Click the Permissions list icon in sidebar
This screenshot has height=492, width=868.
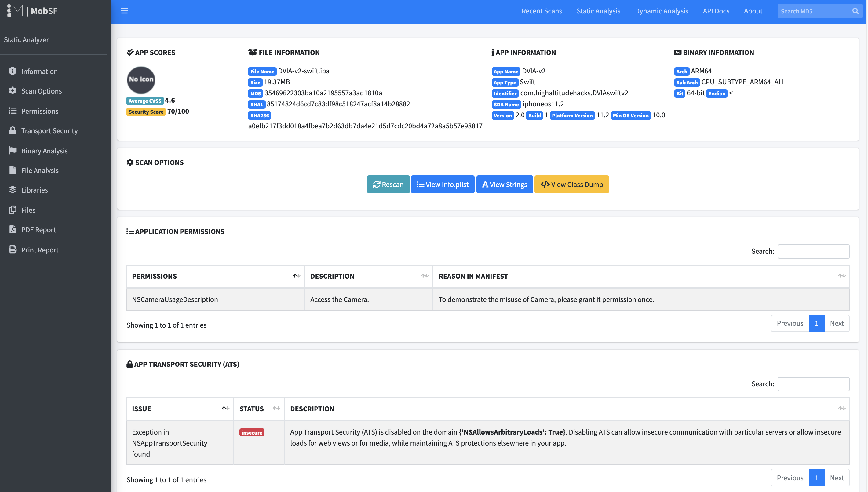[13, 111]
